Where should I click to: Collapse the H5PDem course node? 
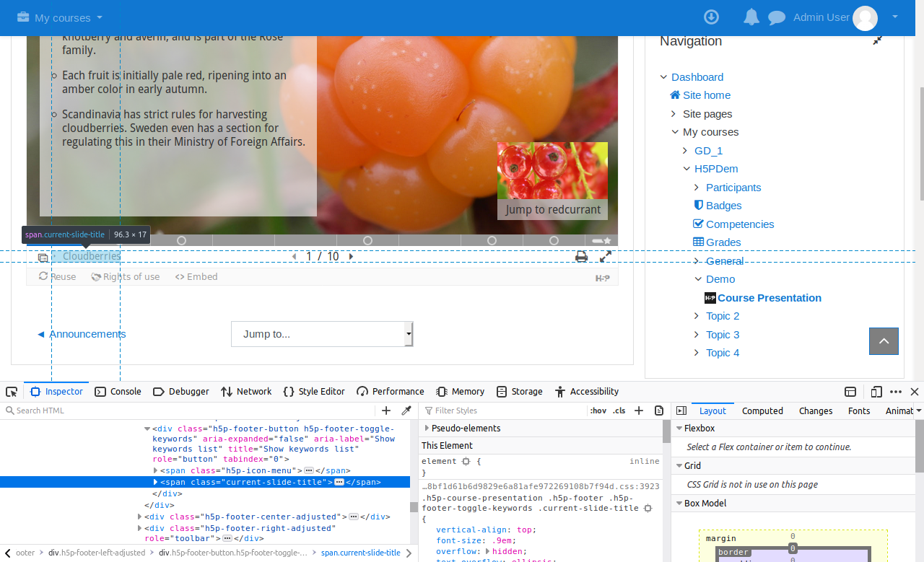(x=687, y=169)
